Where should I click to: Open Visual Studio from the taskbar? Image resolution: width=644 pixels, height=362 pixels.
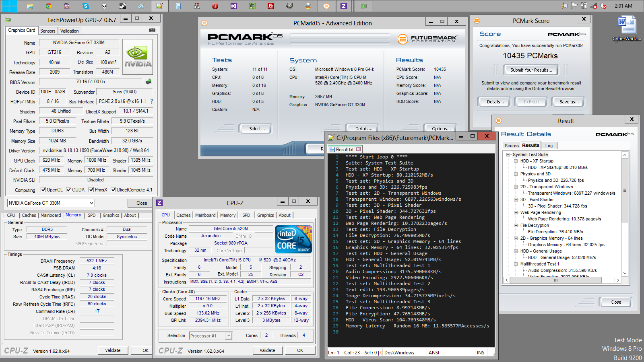pyautogui.click(x=234, y=6)
